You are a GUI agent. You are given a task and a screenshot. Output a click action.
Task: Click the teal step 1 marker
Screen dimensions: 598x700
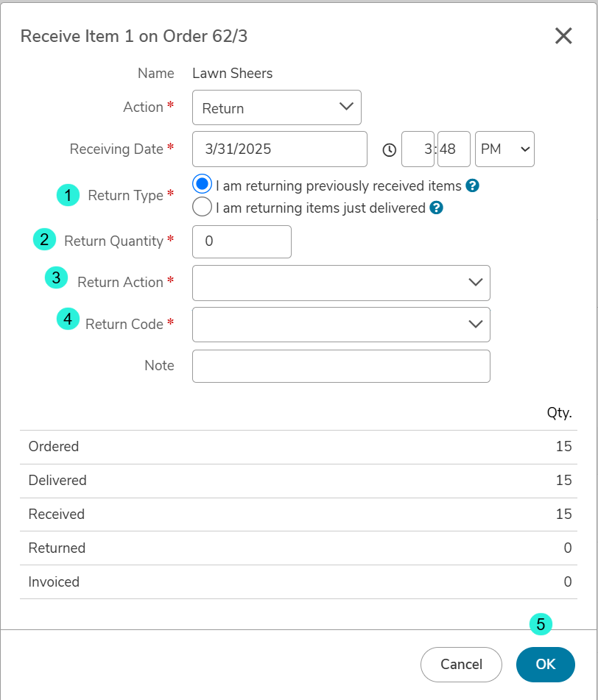click(68, 195)
